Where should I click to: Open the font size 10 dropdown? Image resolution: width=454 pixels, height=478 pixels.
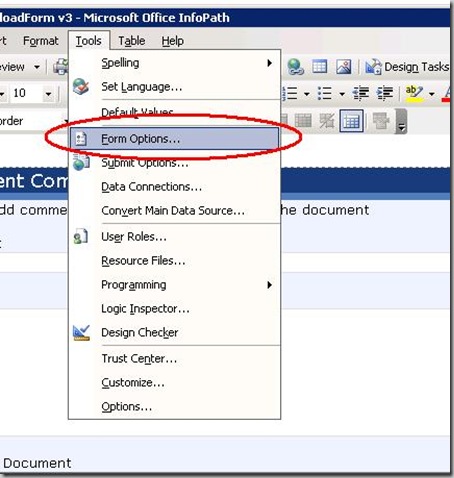(48, 94)
